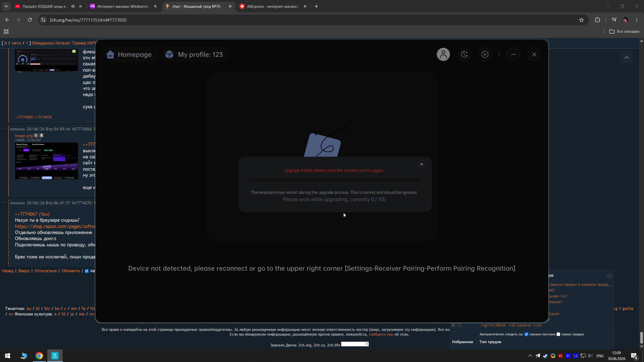
Task: Open Google Chrome from the taskbar
Action: point(39,356)
